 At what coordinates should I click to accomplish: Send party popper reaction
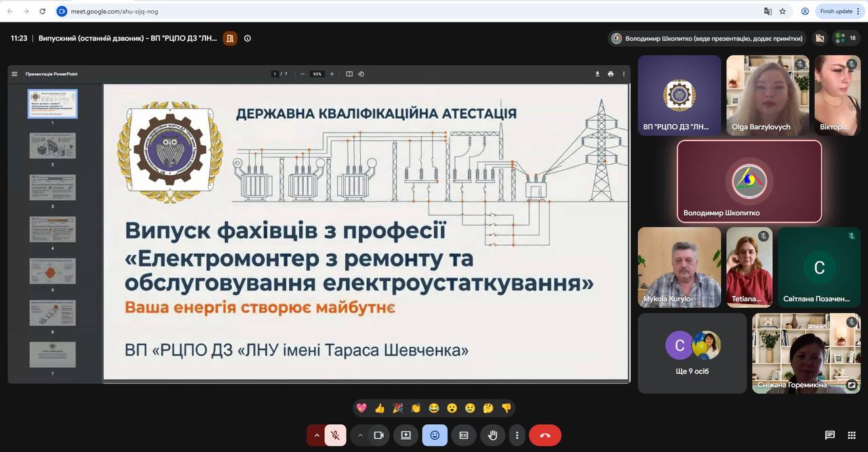coord(398,408)
